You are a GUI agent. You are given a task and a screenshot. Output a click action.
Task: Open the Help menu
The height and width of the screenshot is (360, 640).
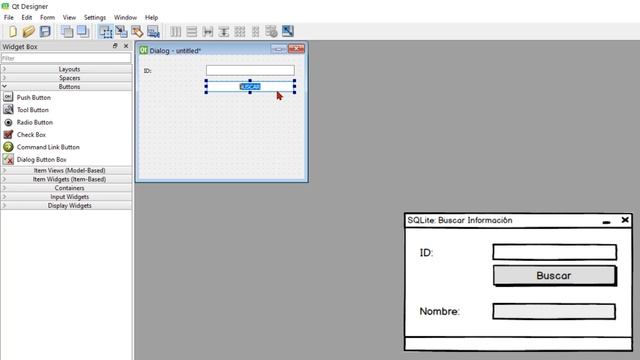pyautogui.click(x=151, y=17)
